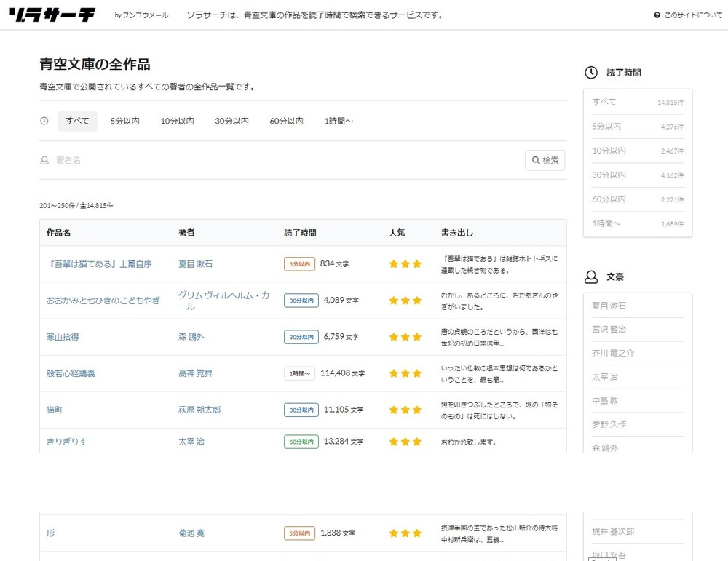Screen dimensions: 728x561
Task: Click the ゾラサーチ logo
Action: click(x=52, y=15)
